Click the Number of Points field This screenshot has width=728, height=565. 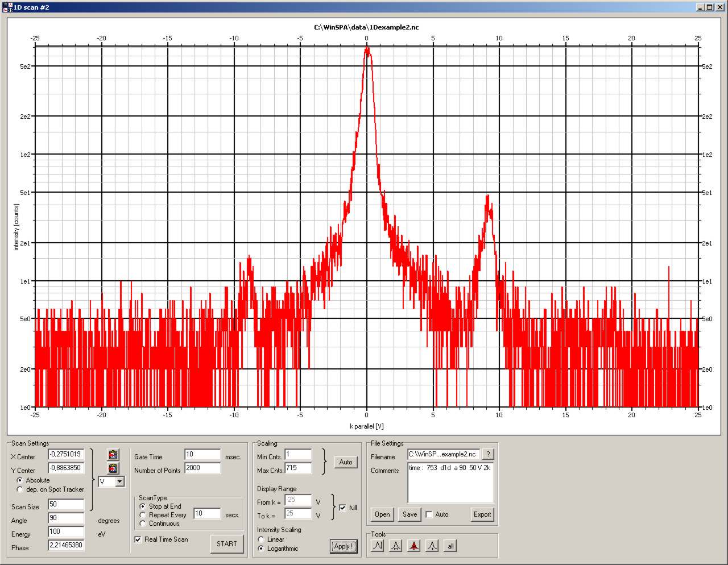[202, 468]
